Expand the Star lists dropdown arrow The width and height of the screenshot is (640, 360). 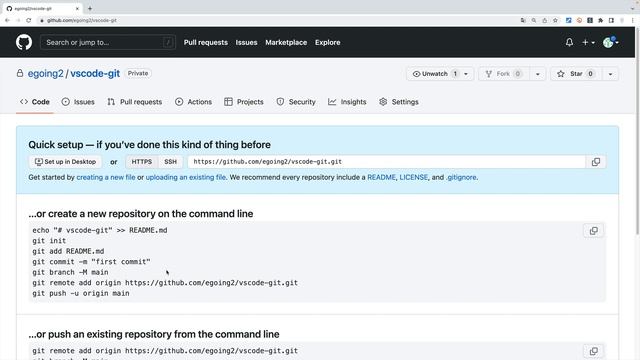point(610,74)
